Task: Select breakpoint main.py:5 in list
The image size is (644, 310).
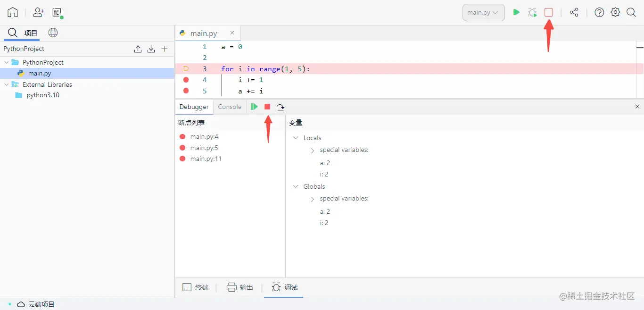Action: tap(204, 148)
